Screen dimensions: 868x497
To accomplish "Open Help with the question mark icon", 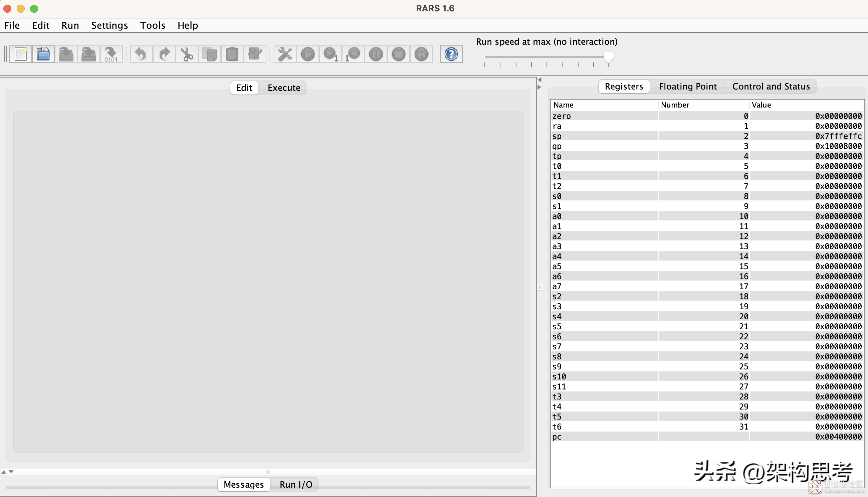I will 451,54.
